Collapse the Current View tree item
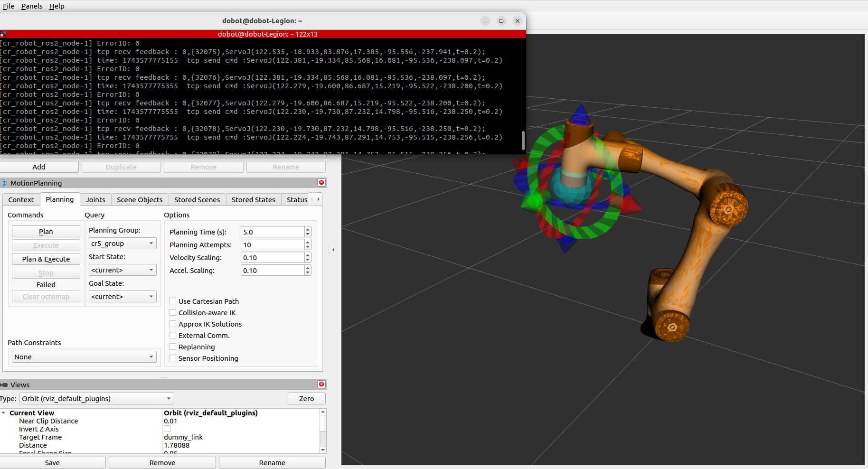This screenshot has height=469, width=868. (4, 413)
